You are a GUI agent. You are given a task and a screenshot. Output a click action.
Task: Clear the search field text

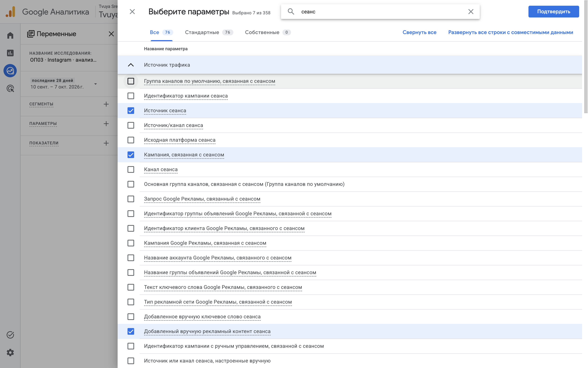[x=471, y=12]
